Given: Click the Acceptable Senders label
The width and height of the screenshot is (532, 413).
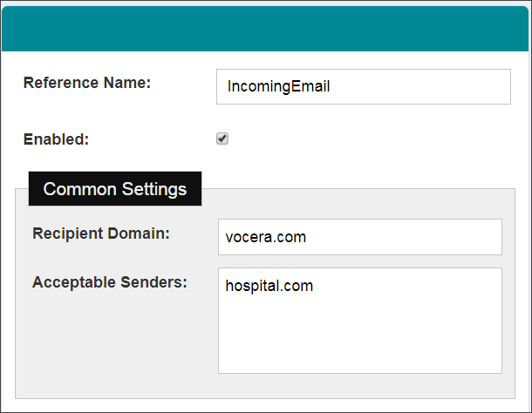Looking at the screenshot, I should click(110, 282).
